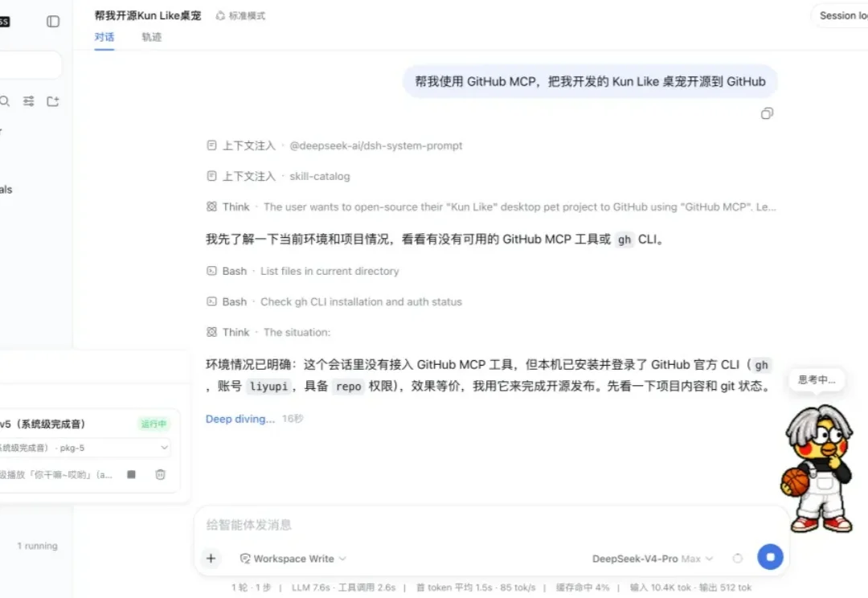Stop generation with the blue stop button
Screen dimensions: 868x598
click(x=770, y=557)
